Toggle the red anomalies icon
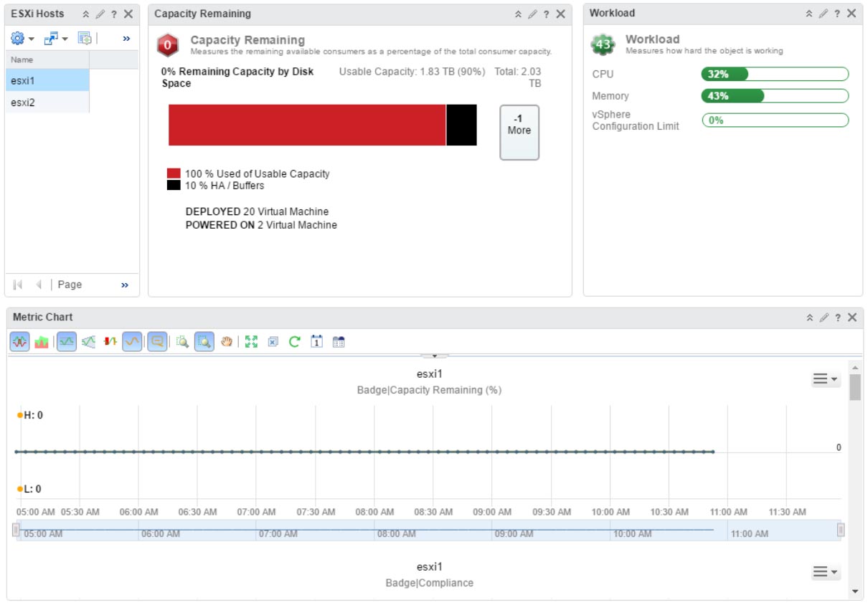The width and height of the screenshot is (868, 605). pos(110,342)
